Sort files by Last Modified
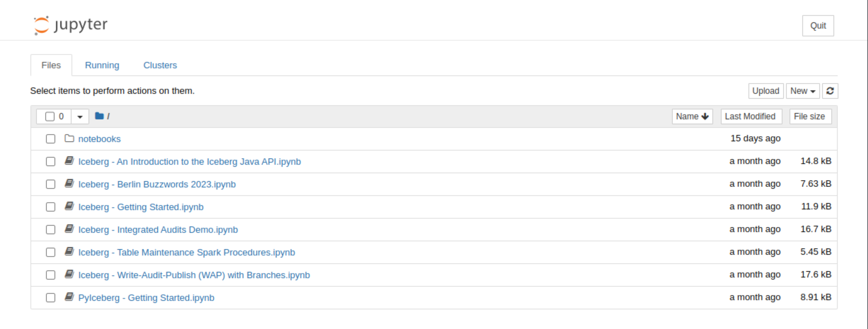Image resolution: width=868 pixels, height=329 pixels. coord(751,116)
